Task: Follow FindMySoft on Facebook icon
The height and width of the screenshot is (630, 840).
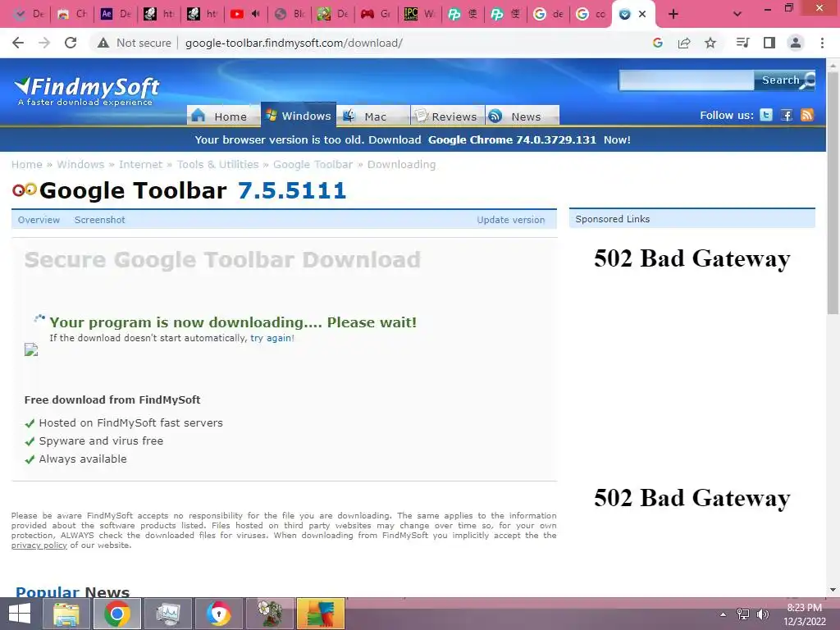Action: tap(787, 115)
